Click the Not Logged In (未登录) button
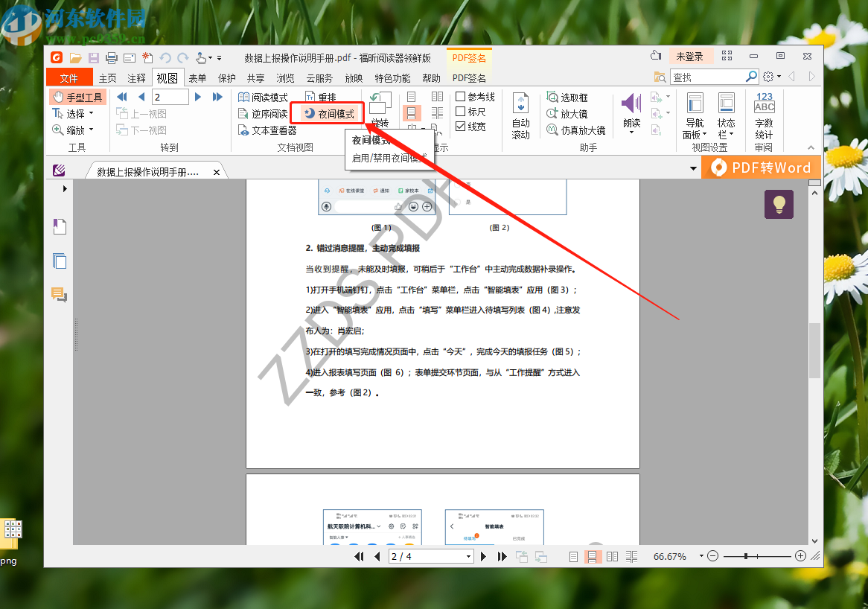 point(689,57)
